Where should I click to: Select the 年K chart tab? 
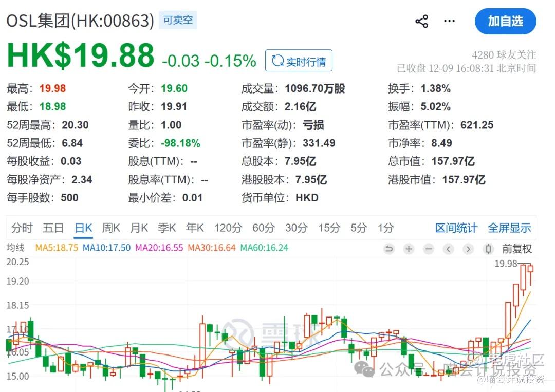coord(195,228)
